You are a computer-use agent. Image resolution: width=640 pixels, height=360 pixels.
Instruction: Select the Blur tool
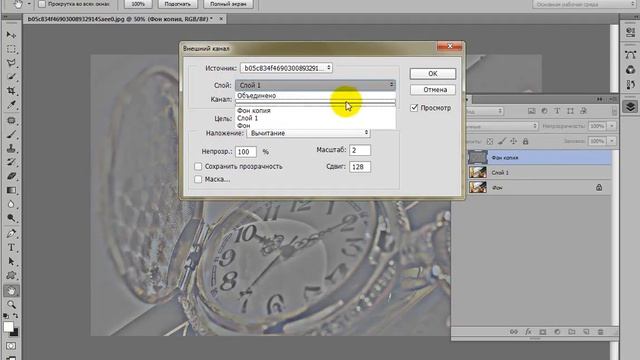(11, 204)
